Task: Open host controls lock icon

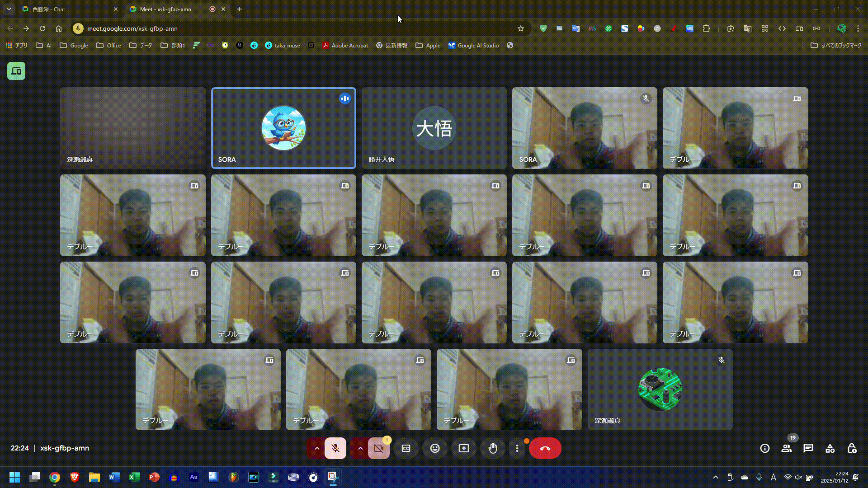Action: [852, 448]
